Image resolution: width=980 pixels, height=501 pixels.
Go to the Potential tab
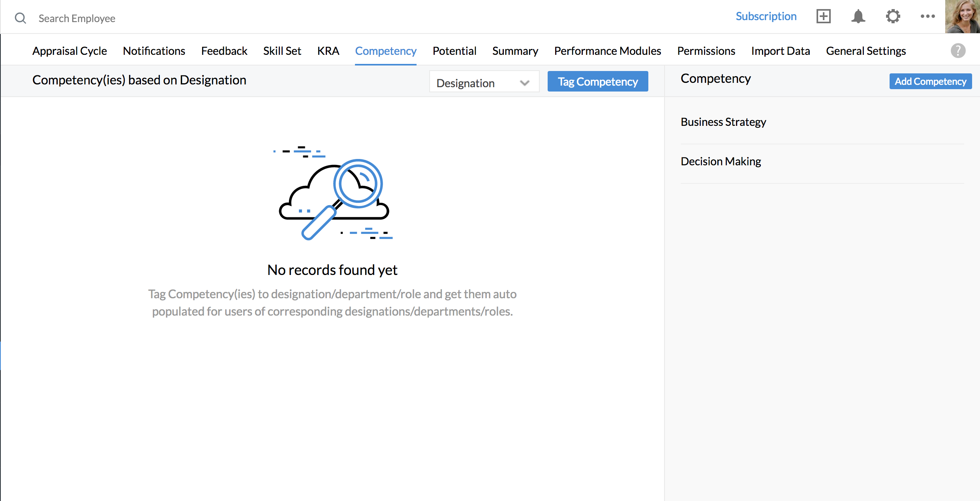(x=454, y=51)
